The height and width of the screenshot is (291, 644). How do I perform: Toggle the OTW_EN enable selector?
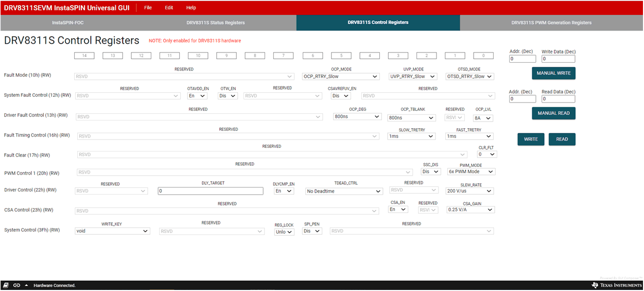[228, 96]
